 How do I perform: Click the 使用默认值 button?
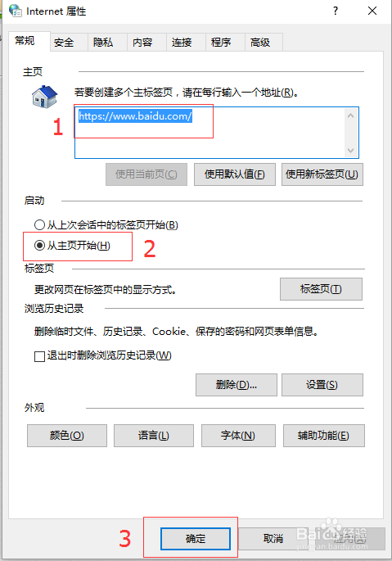click(x=235, y=174)
